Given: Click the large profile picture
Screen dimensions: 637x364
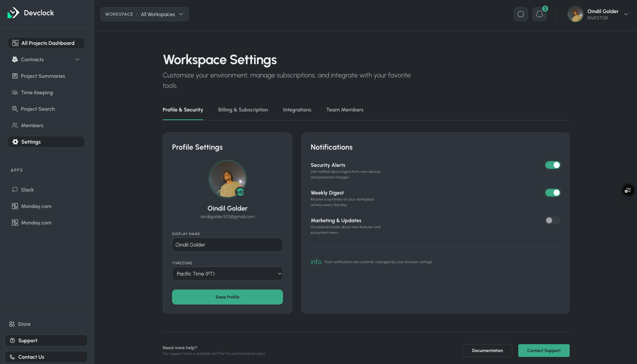Looking at the screenshot, I should [x=227, y=179].
